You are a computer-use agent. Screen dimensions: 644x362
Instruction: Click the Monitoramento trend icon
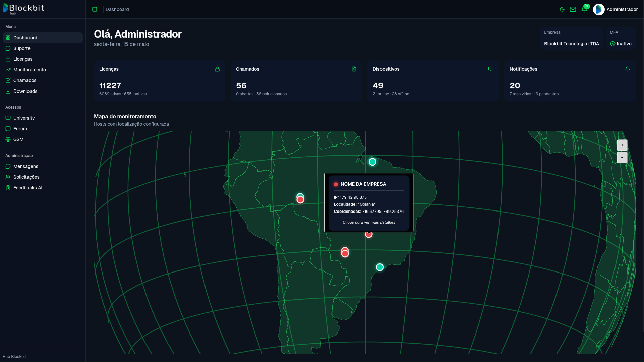click(x=8, y=70)
